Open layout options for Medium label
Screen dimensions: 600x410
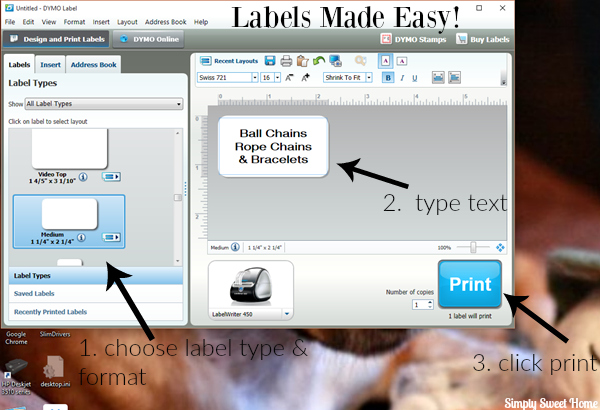(111, 237)
